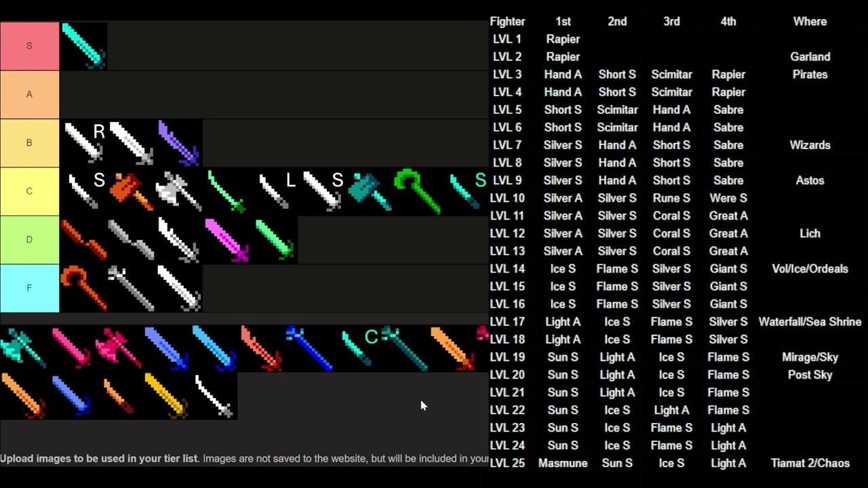Click the 'Where' column header

[810, 22]
